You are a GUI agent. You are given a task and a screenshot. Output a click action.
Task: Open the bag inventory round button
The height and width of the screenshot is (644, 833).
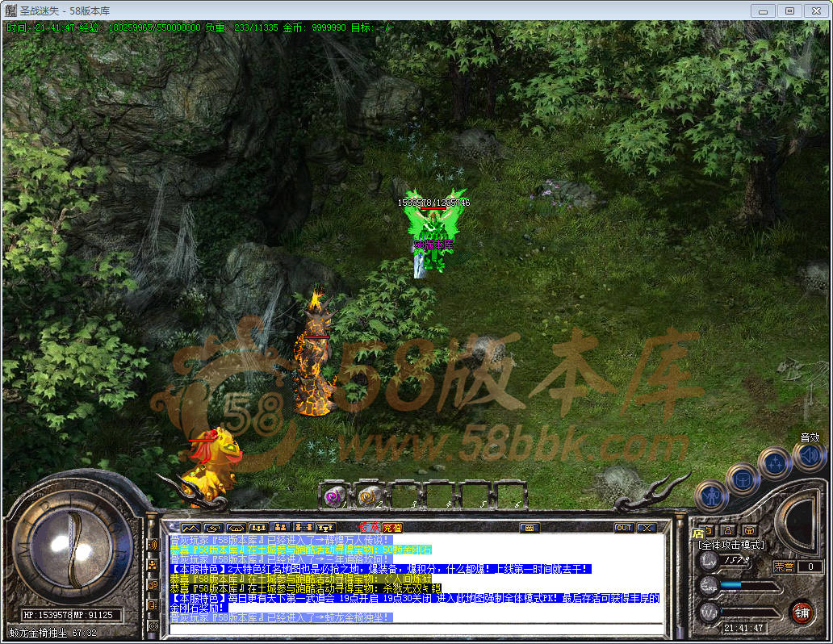coord(743,480)
